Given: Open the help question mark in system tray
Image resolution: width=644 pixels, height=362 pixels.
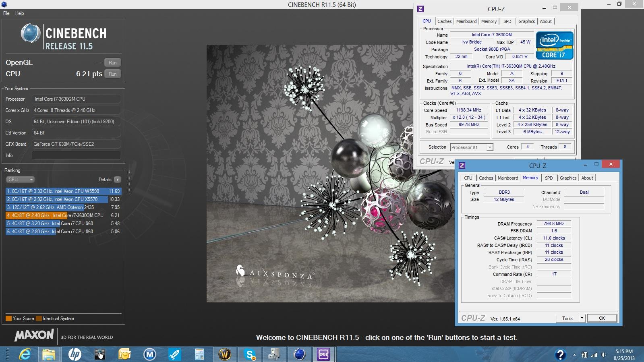Looking at the screenshot, I should click(560, 354).
